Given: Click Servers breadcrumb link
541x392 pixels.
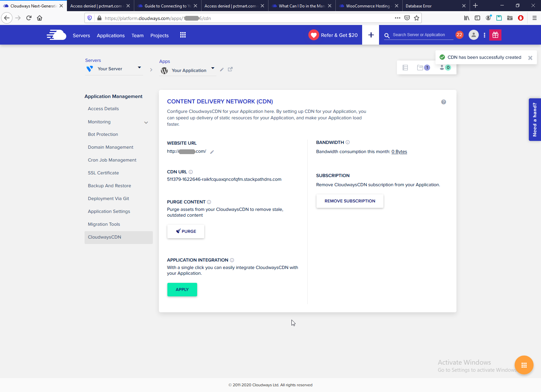Looking at the screenshot, I should [93, 60].
